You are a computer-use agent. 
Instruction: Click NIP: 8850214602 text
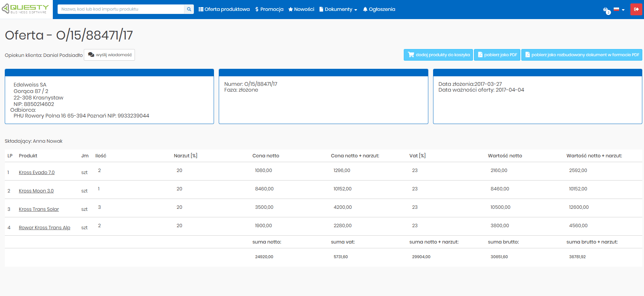34,104
